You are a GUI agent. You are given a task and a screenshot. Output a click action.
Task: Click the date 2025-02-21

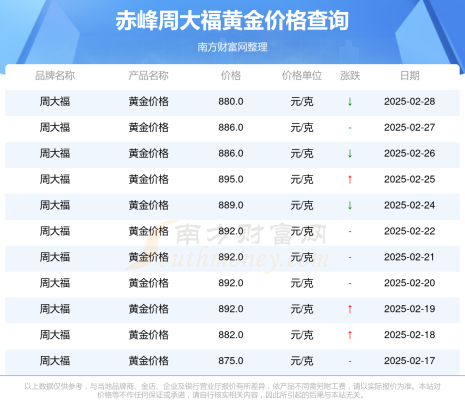409,257
